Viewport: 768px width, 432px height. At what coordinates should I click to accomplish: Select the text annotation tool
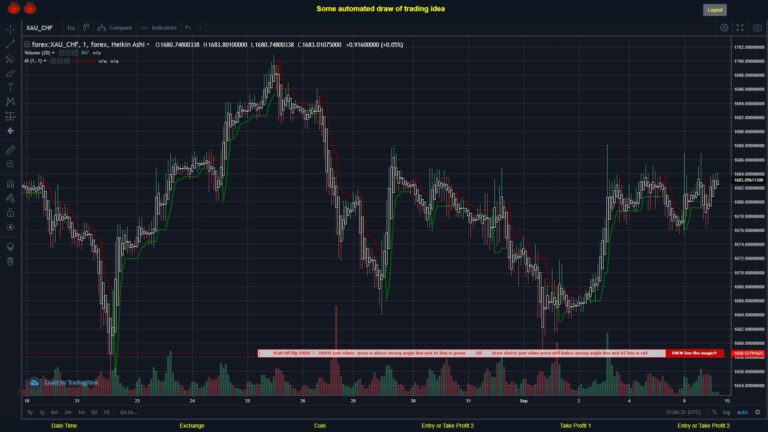click(10, 87)
